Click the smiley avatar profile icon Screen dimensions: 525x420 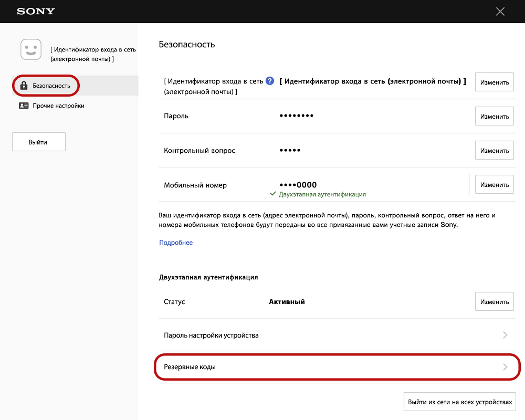tap(31, 49)
